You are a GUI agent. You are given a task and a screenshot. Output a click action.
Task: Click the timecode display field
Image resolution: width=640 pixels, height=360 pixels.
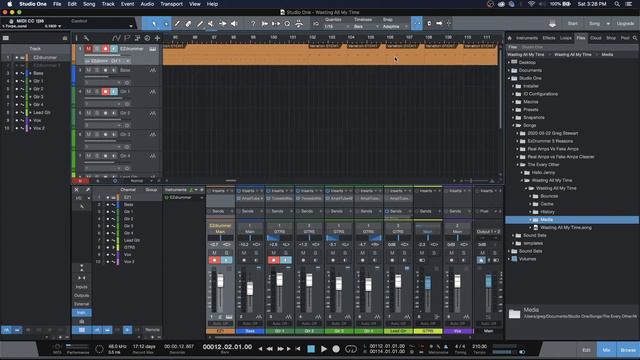point(227,347)
